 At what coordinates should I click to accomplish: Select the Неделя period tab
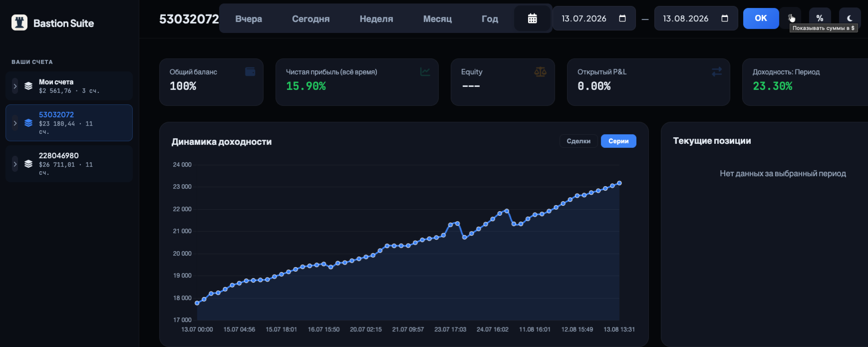click(376, 19)
